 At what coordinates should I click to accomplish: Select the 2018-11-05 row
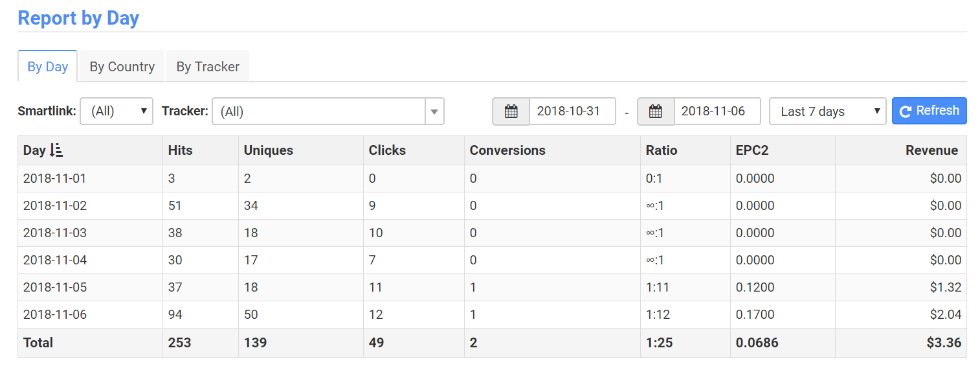pyautogui.click(x=492, y=287)
